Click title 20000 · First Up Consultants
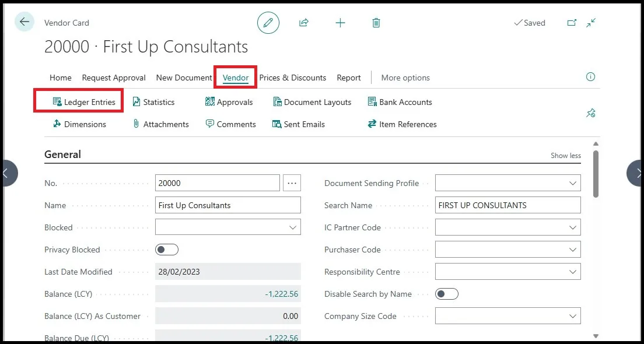The width and height of the screenshot is (644, 344). coord(146,47)
